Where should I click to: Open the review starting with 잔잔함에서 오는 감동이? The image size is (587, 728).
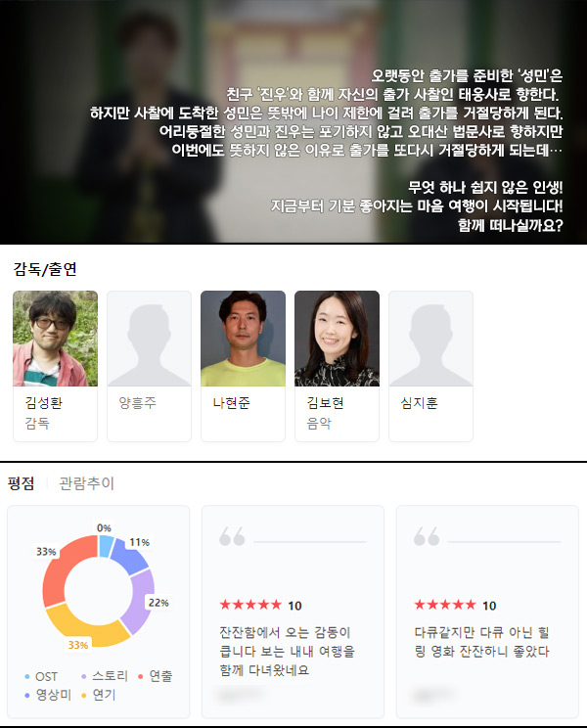point(293,612)
